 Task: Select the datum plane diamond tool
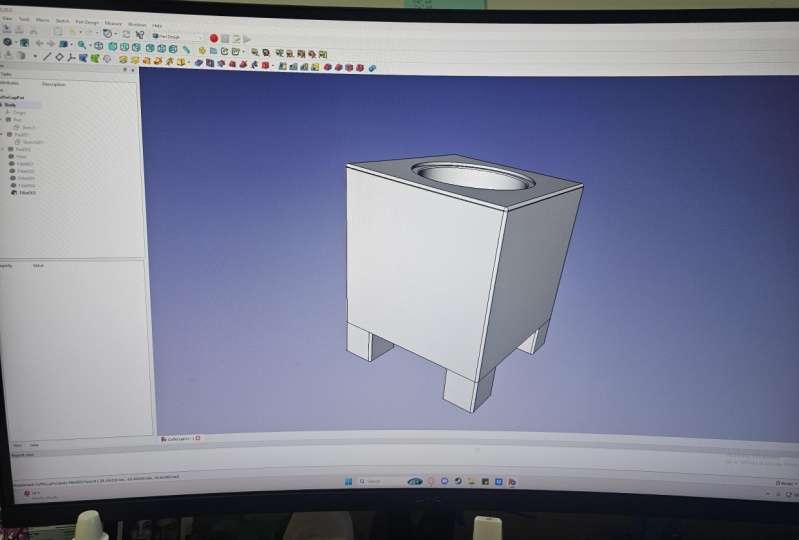[x=59, y=57]
